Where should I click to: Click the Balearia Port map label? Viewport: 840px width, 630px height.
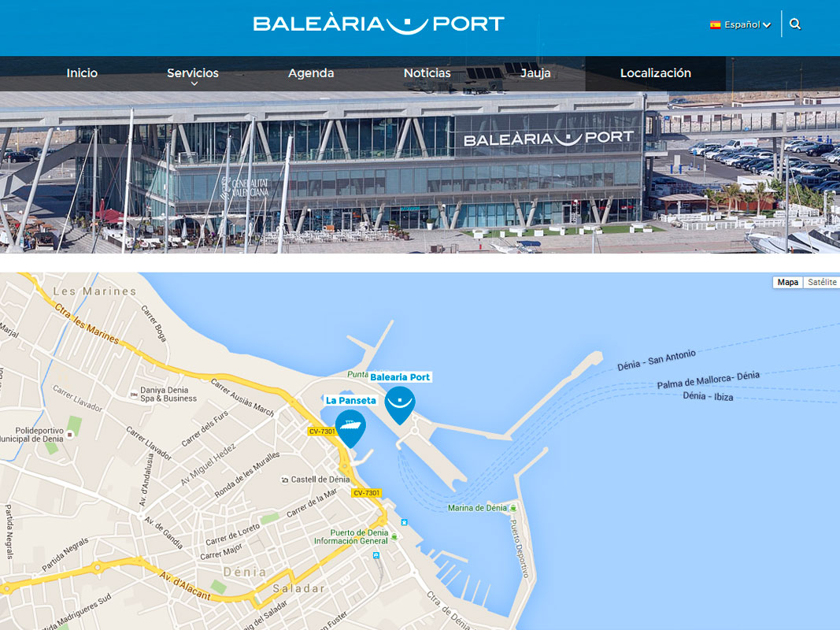click(400, 377)
